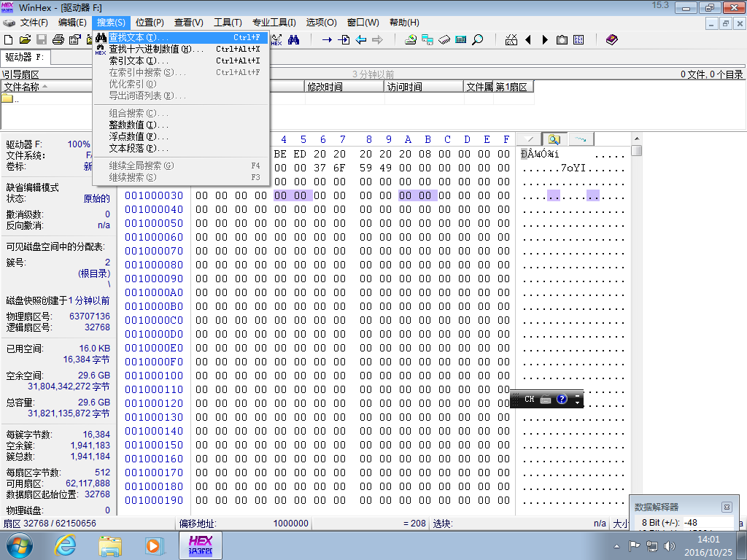Image resolution: width=747 pixels, height=560 pixels.
Task: Open the 工具(T) menu
Action: (x=228, y=23)
